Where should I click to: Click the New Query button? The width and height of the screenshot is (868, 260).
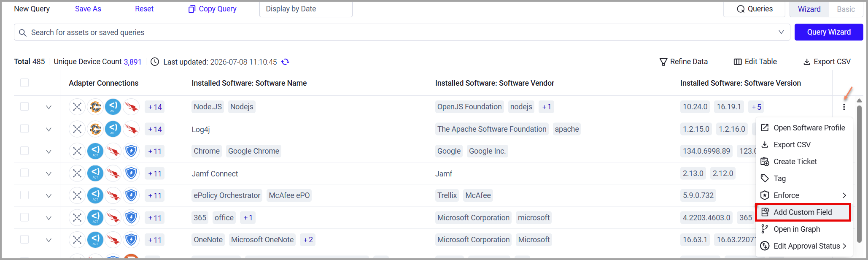[32, 9]
